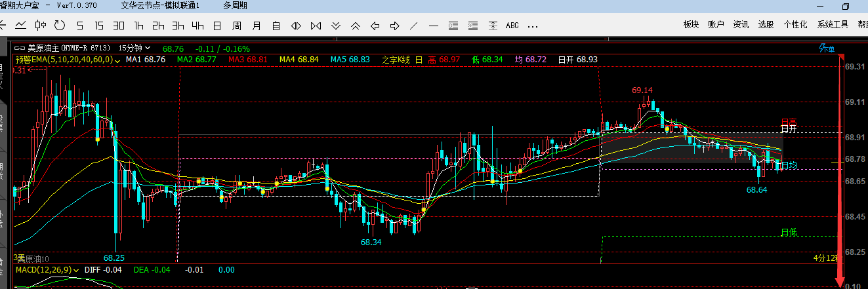Switch to the line chart view icon
The width and height of the screenshot is (868, 289).
(21, 26)
